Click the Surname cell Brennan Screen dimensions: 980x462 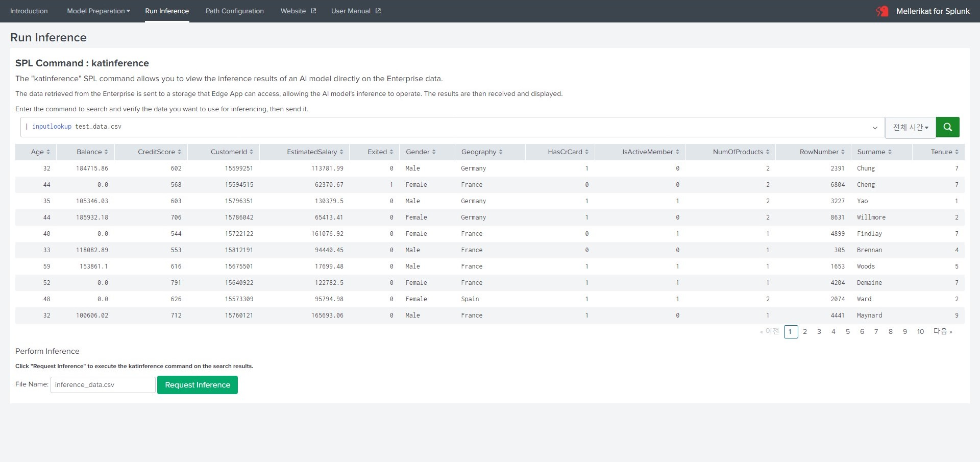[x=869, y=250]
